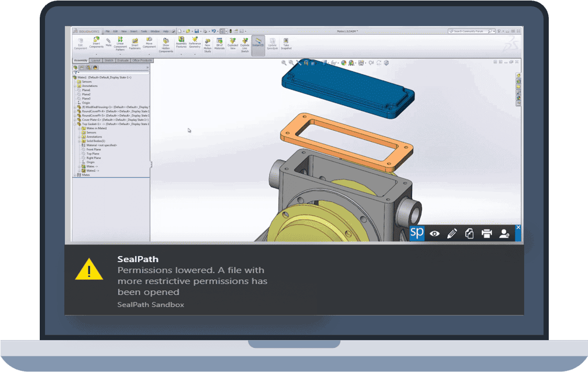
Task: Expand Solid Bodies(1) folder in tree
Action: (79, 141)
